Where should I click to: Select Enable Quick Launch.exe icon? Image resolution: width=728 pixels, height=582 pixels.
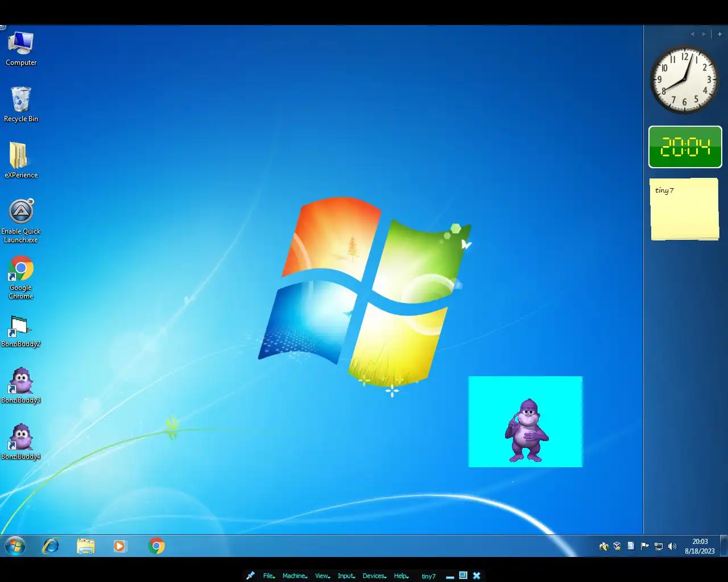click(x=21, y=221)
